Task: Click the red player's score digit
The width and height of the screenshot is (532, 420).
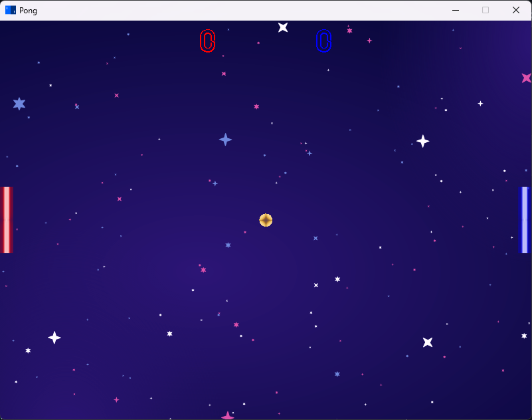Action: pos(207,40)
